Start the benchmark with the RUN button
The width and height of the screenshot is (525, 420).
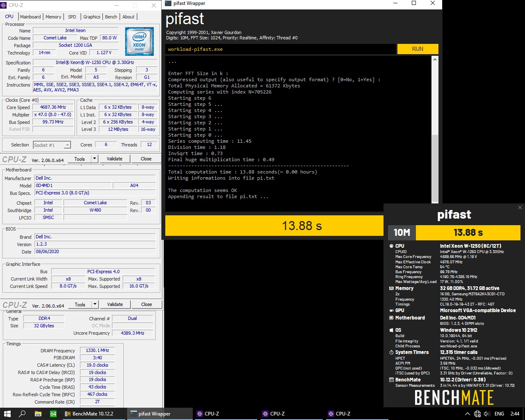click(418, 49)
